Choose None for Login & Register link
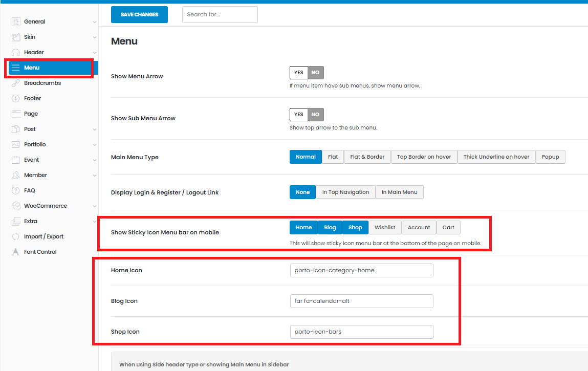This screenshot has width=588, height=371. tap(302, 192)
